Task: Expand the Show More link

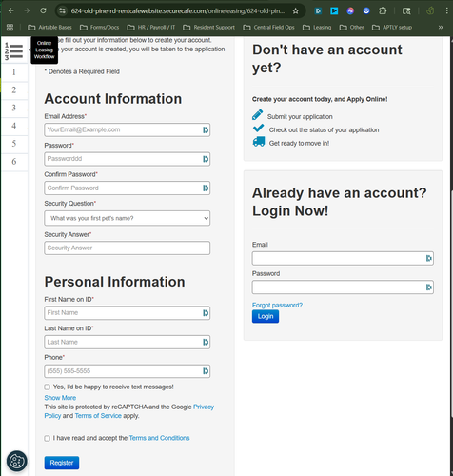Action: click(60, 398)
